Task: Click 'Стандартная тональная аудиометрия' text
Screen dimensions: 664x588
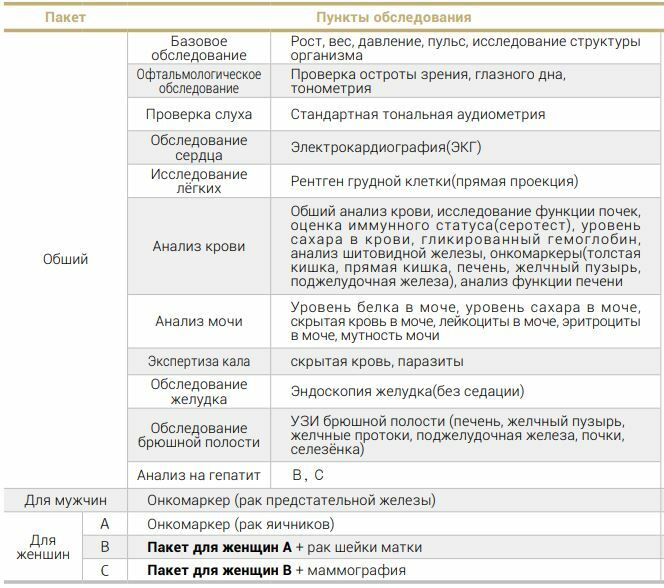Action: point(418,114)
